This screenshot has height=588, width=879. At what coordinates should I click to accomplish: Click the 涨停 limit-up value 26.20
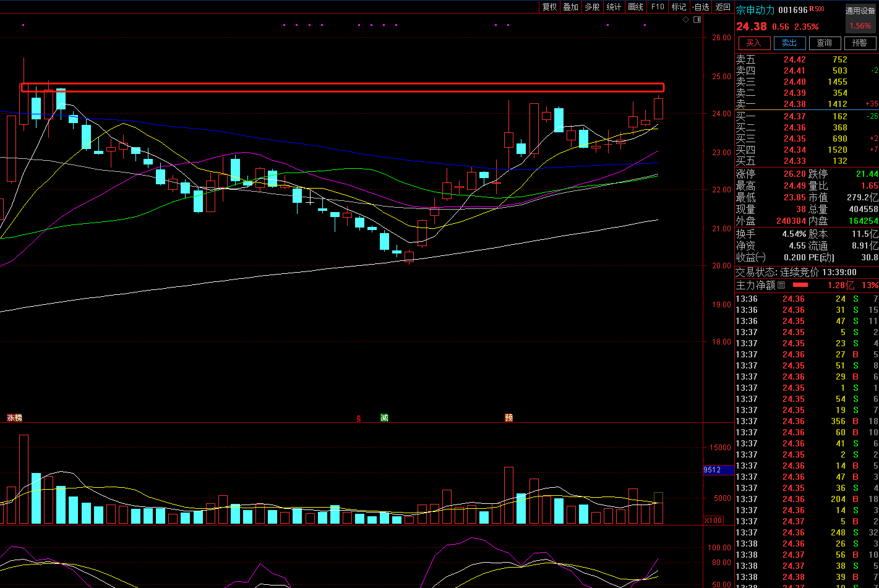point(794,174)
